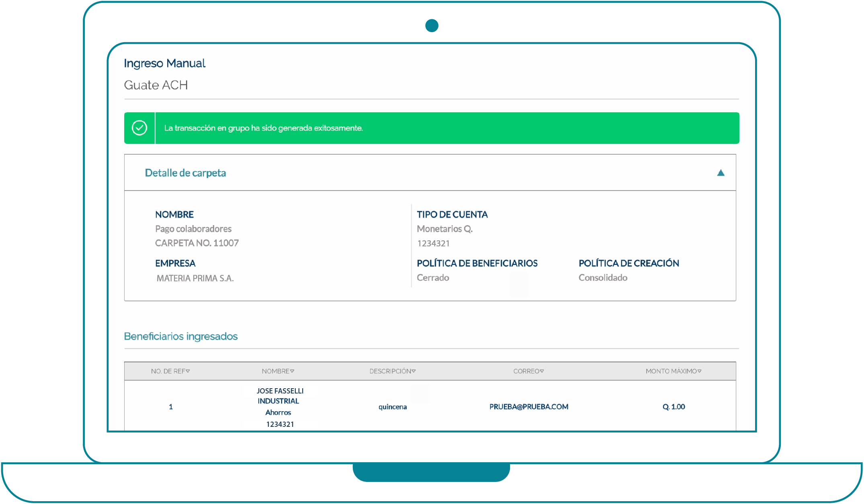Click the Q. 1.00 amount cell

tap(674, 406)
